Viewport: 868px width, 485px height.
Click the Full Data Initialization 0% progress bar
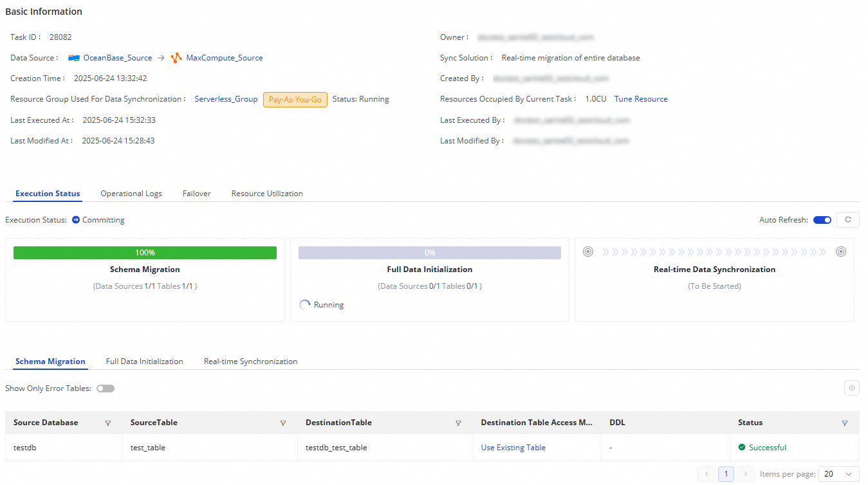(430, 253)
